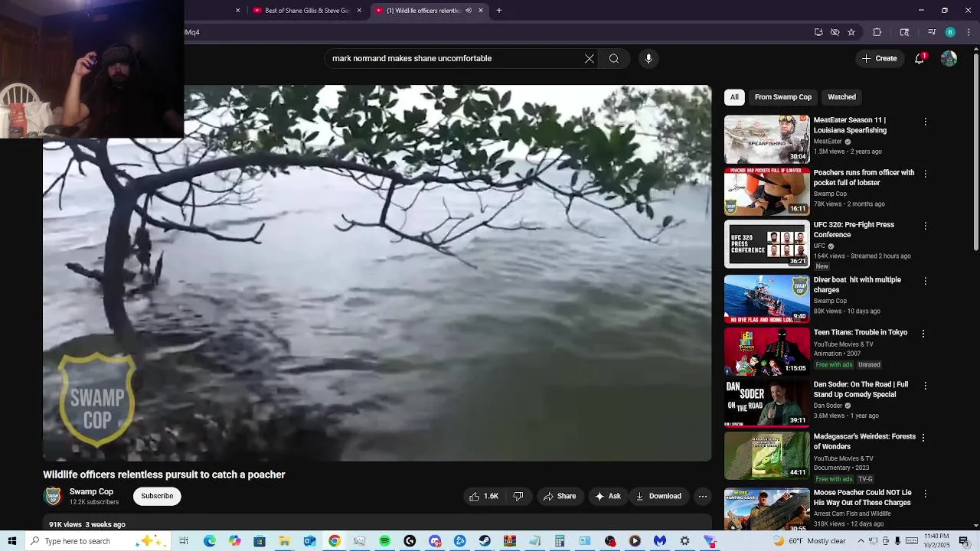Open Dan Soder On The Road title

(861, 390)
